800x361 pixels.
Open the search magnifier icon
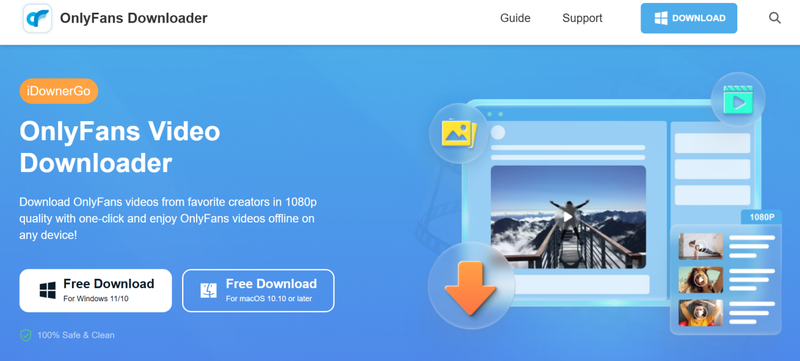[x=774, y=18]
